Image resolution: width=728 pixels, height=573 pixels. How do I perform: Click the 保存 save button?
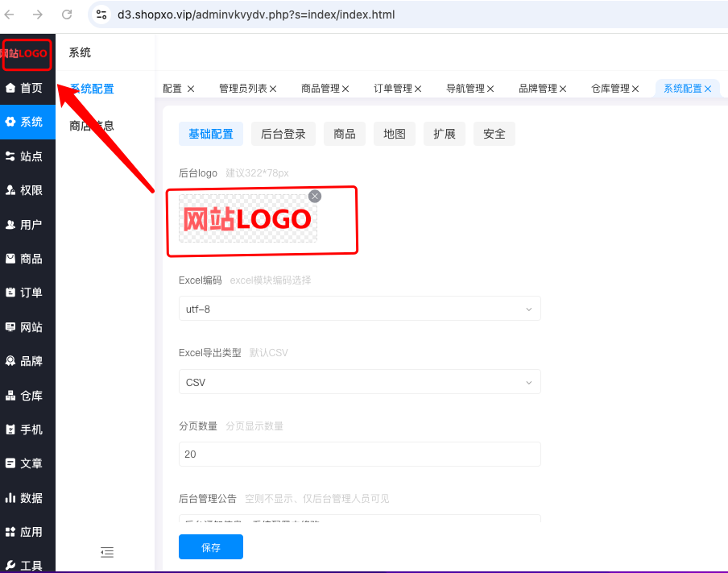point(211,547)
